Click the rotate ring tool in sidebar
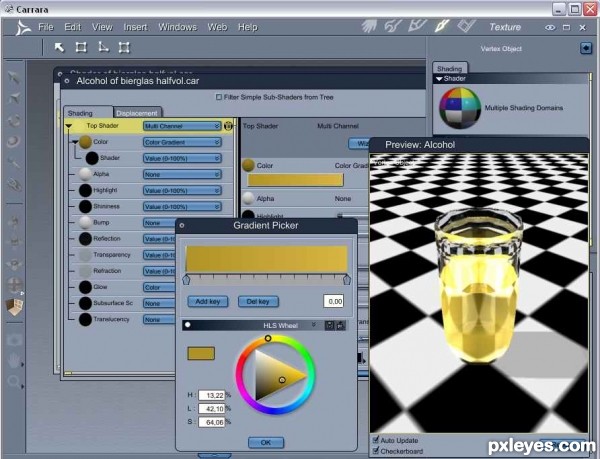The image size is (600, 459). pos(14,121)
